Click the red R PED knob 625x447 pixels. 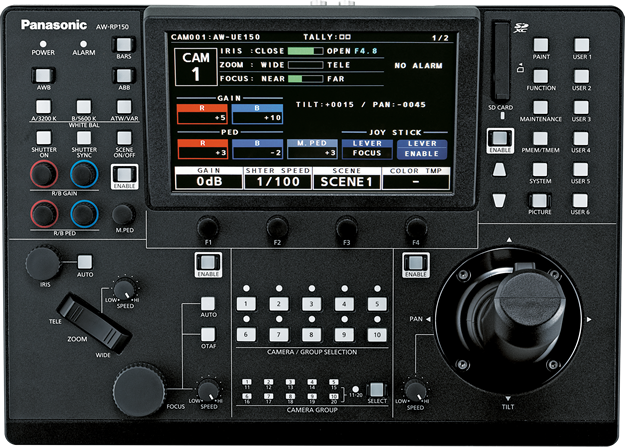(44, 214)
